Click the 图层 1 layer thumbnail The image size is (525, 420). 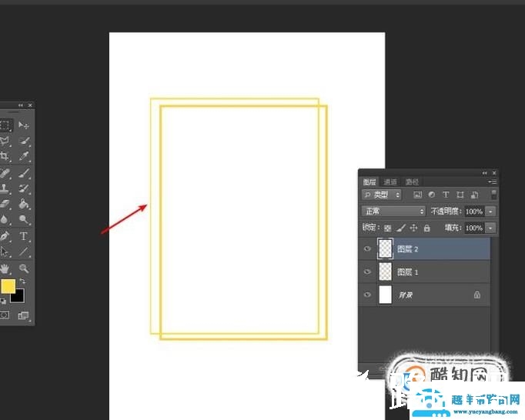tap(386, 272)
